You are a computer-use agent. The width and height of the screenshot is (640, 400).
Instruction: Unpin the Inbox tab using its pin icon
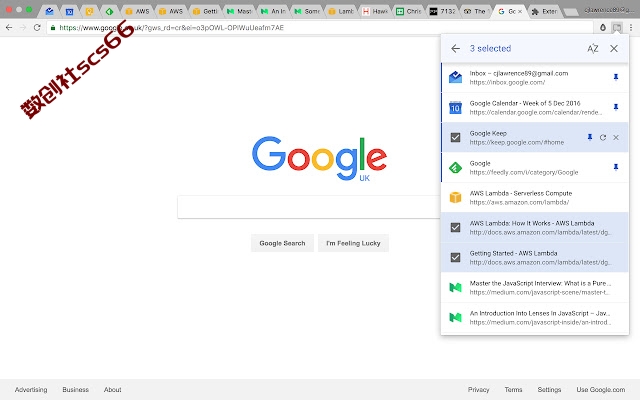pos(616,77)
